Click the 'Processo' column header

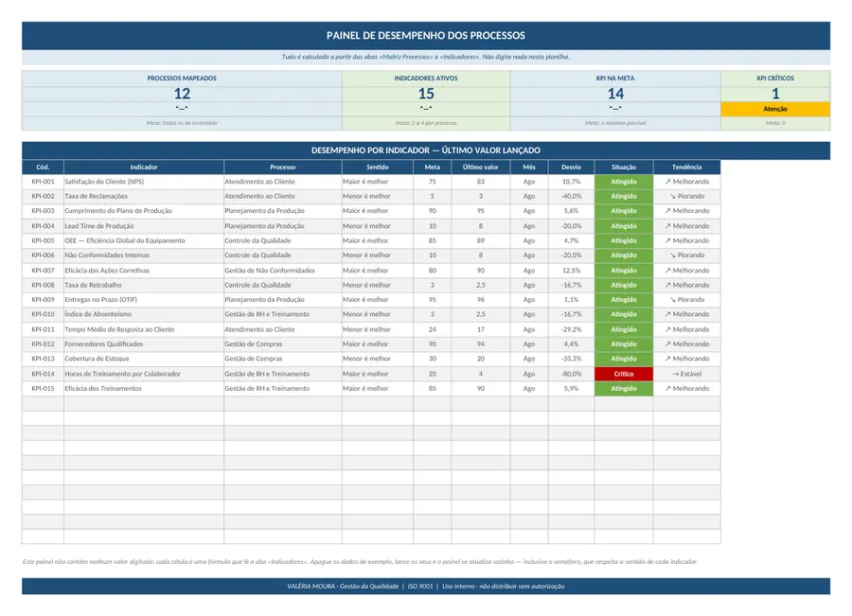pos(282,167)
